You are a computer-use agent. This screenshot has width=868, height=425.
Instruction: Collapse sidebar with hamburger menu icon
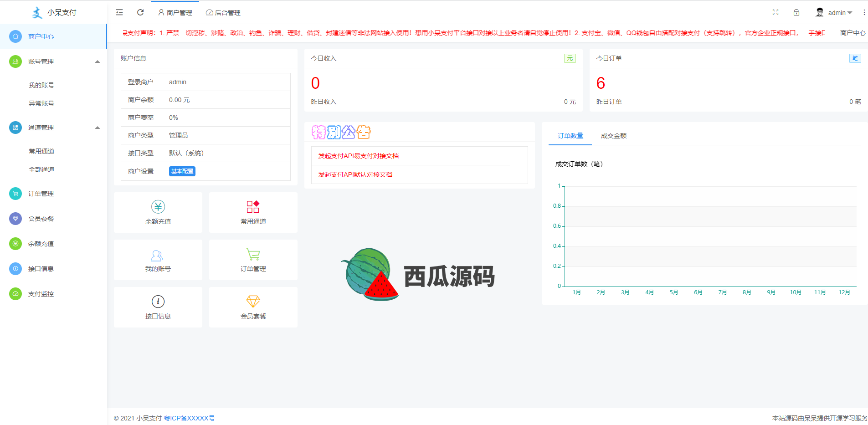pos(119,13)
